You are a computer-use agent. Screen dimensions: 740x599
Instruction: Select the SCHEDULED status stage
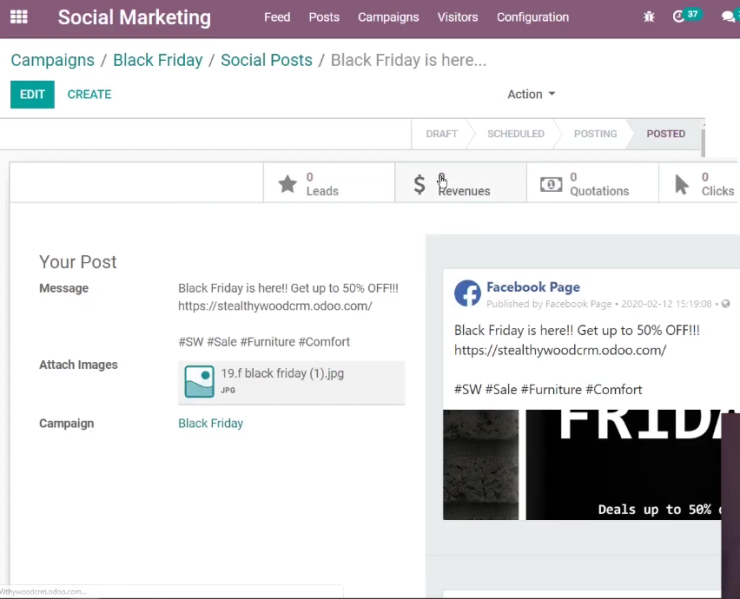tap(515, 134)
